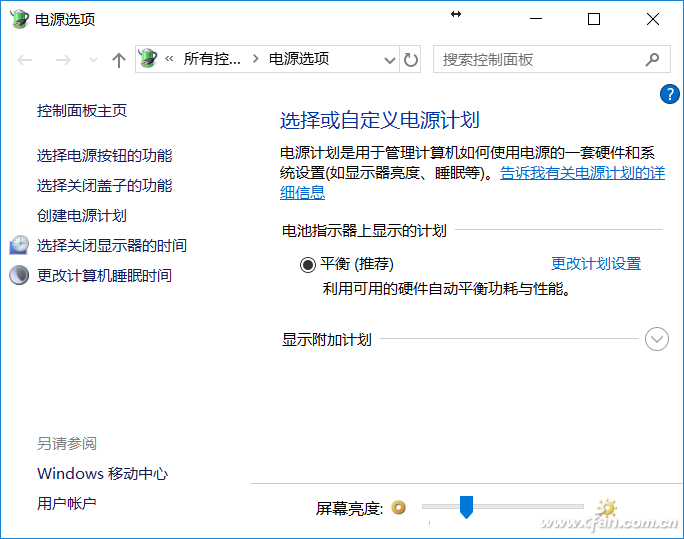The width and height of the screenshot is (684, 539).
Task: Click the 屏幕亮度 slider handle
Action: 466,507
